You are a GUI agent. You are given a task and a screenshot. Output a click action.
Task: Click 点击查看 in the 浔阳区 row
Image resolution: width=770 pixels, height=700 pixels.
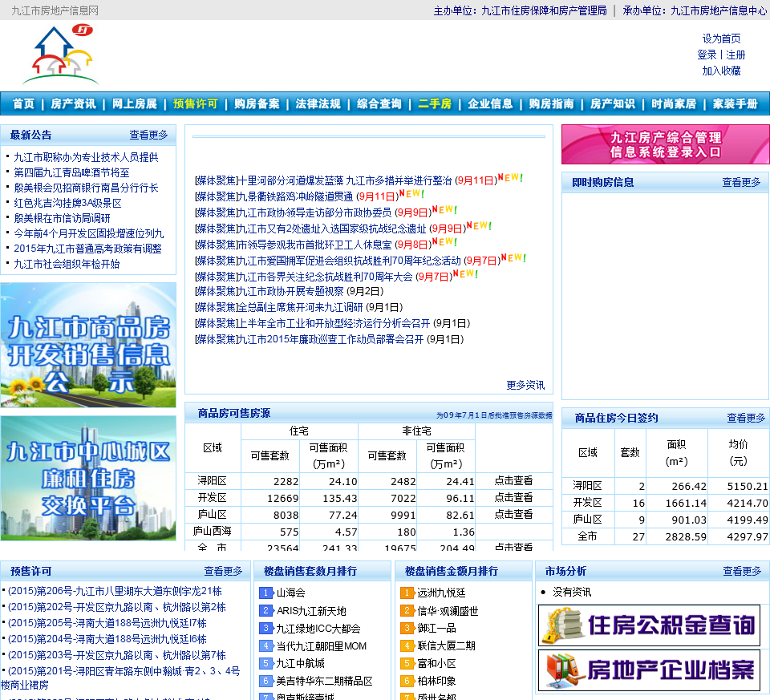[513, 480]
